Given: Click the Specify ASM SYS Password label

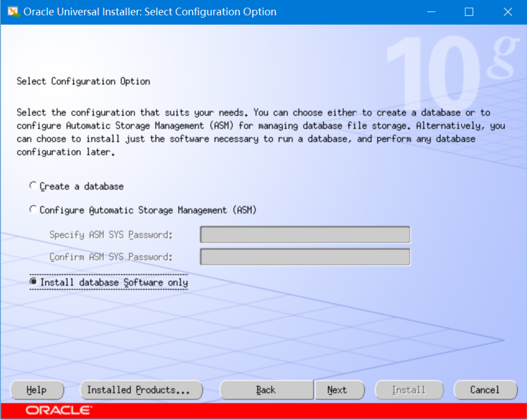Looking at the screenshot, I should 111,235.
